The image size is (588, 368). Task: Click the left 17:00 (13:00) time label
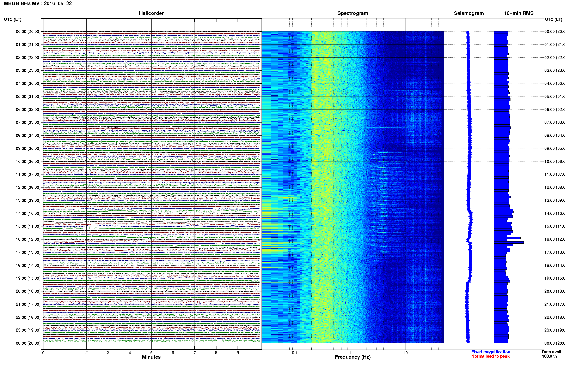(x=28, y=252)
